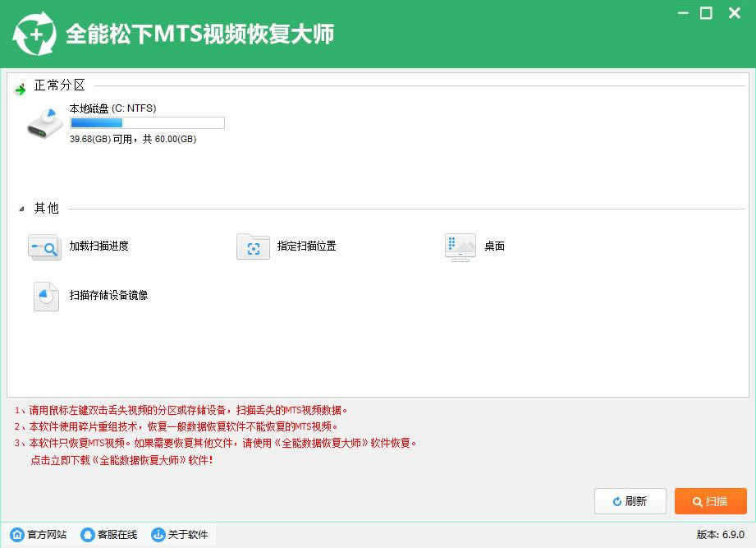Close the MTS video recovery window

click(x=731, y=13)
